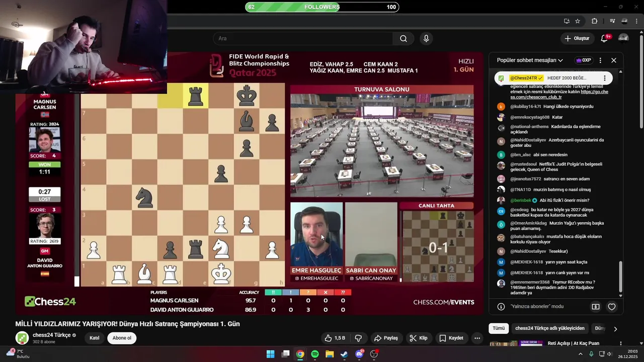Open Steam from taskbar

344,354
